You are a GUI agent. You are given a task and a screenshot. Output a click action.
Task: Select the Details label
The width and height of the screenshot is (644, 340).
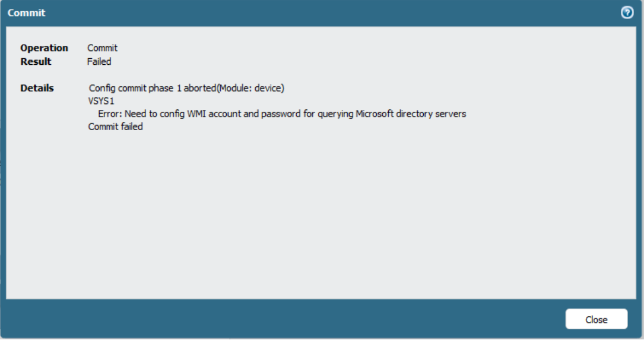click(x=37, y=89)
